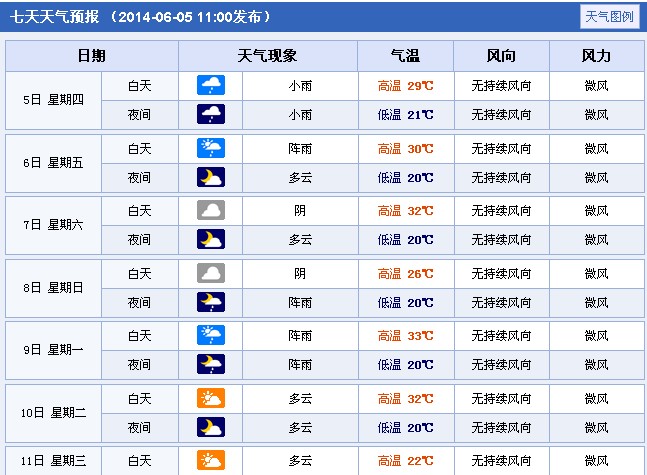Click the 七天天气预报 title text
The height and width of the screenshot is (475, 647).
[54, 17]
